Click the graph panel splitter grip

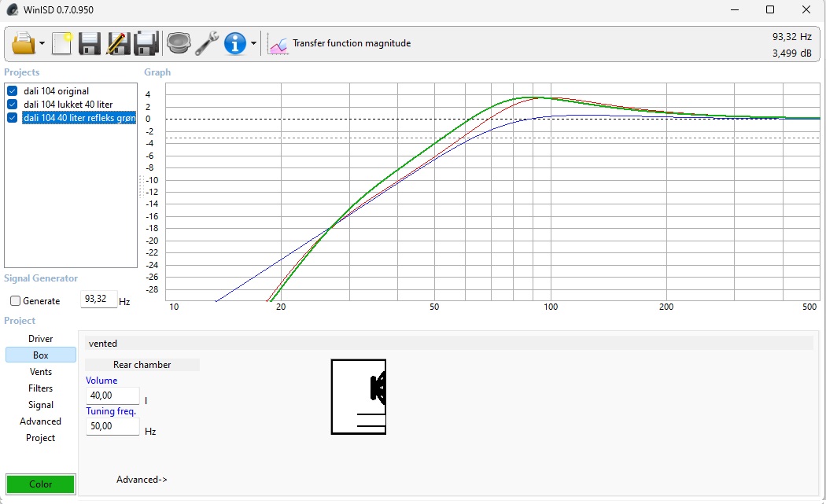click(141, 186)
